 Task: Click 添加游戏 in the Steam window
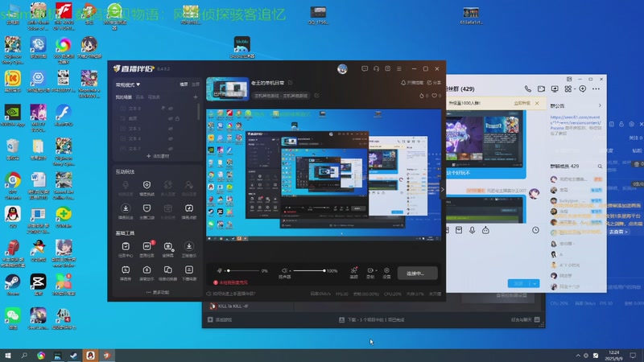tap(220, 319)
